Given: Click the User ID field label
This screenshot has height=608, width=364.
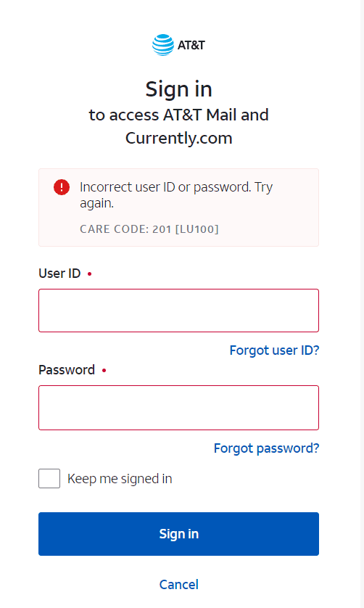Looking at the screenshot, I should pyautogui.click(x=59, y=274).
